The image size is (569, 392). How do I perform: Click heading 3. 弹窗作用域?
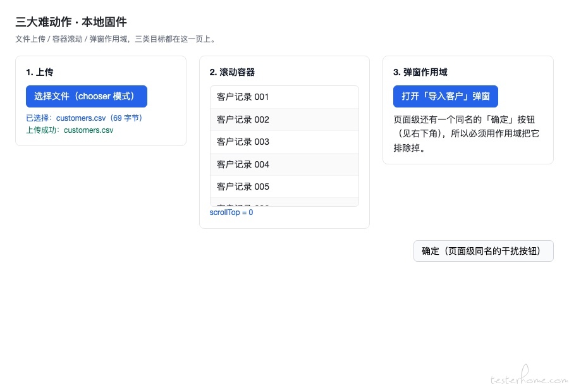(420, 72)
